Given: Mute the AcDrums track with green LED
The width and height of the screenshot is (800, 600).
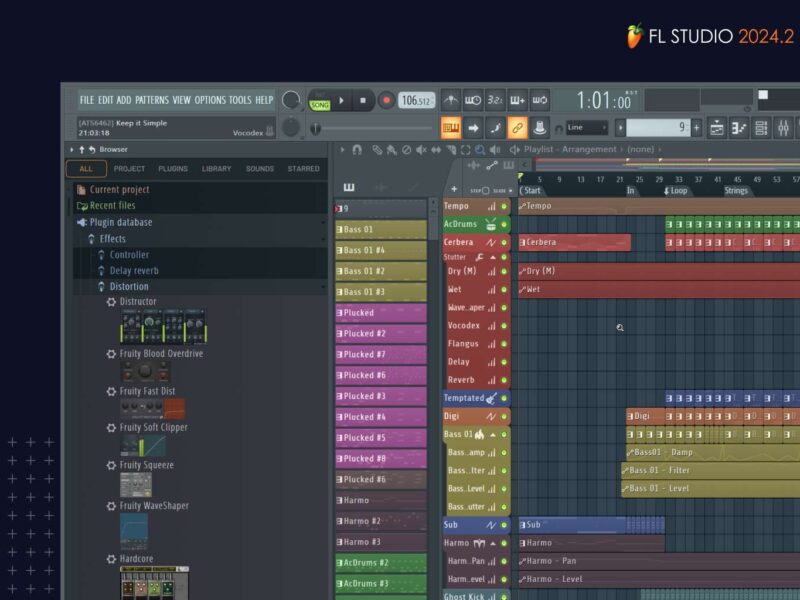Looking at the screenshot, I should click(504, 224).
